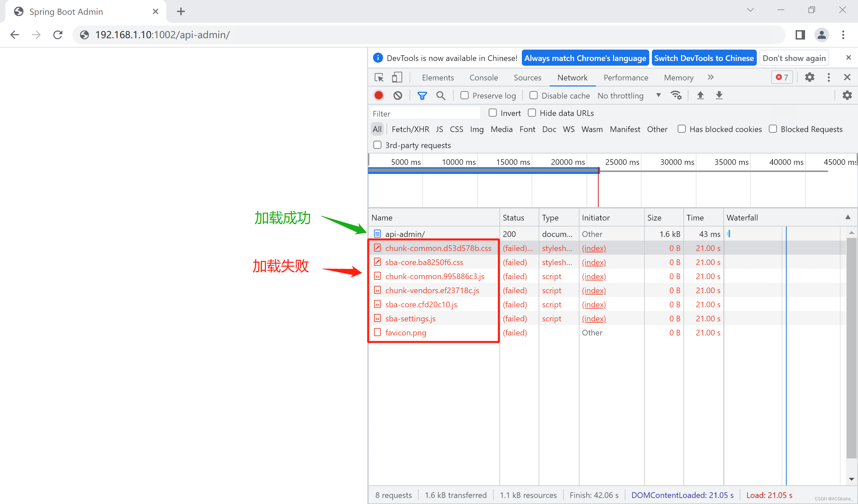Open DevTools customize three-dot menu

click(x=829, y=77)
